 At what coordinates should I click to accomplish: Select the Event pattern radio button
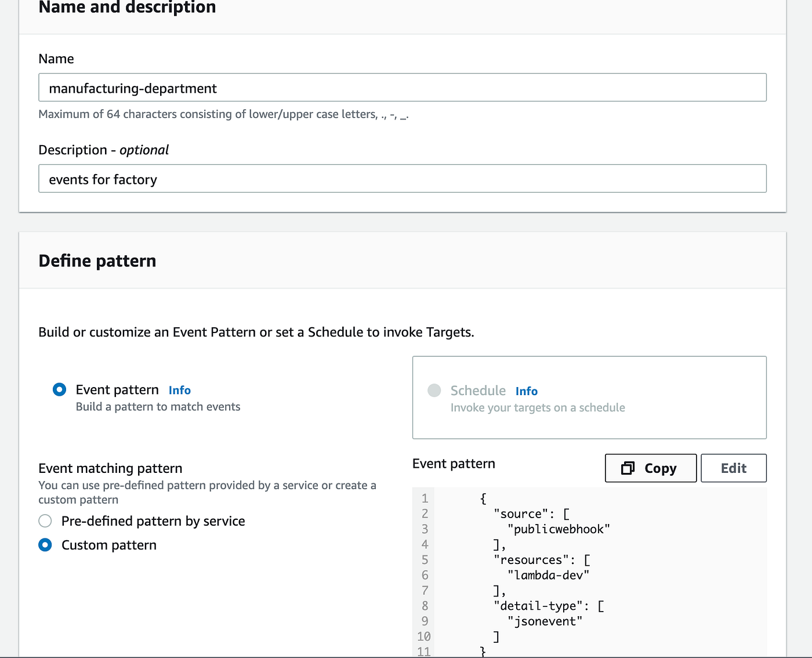[59, 389]
